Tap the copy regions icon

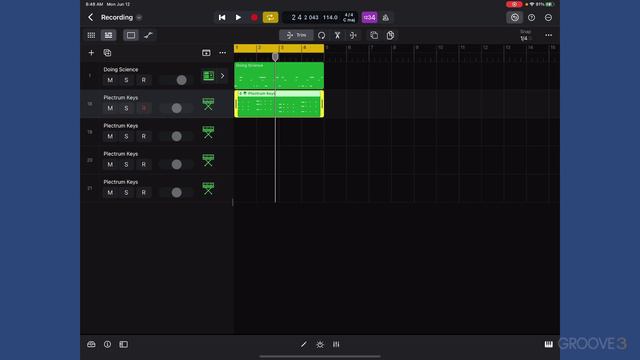click(374, 35)
